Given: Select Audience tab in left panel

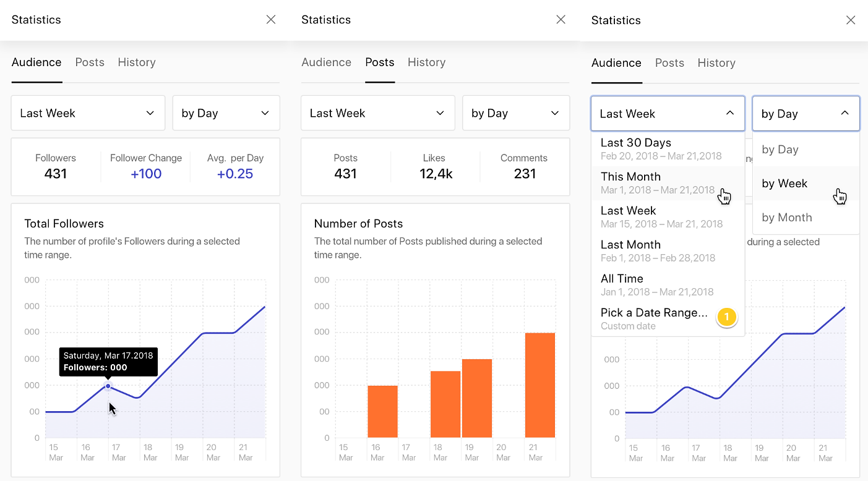Looking at the screenshot, I should tap(37, 62).
